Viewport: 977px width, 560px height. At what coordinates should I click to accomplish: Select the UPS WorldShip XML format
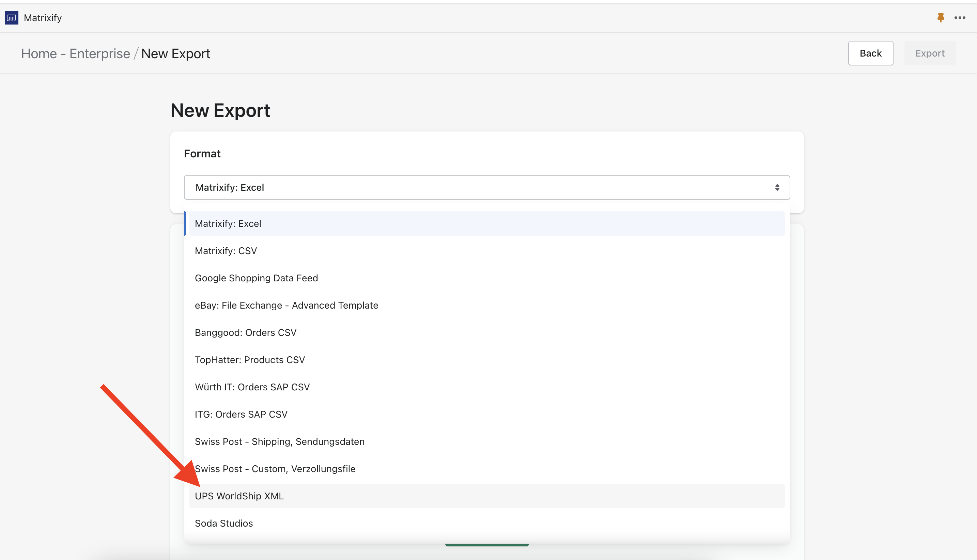click(239, 496)
